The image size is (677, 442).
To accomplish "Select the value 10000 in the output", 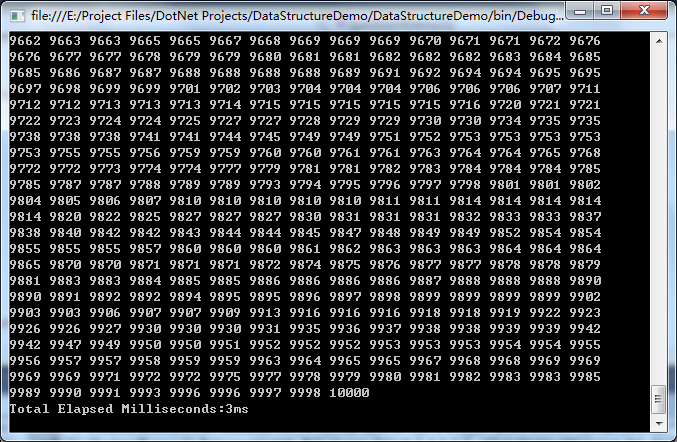I will tap(349, 393).
